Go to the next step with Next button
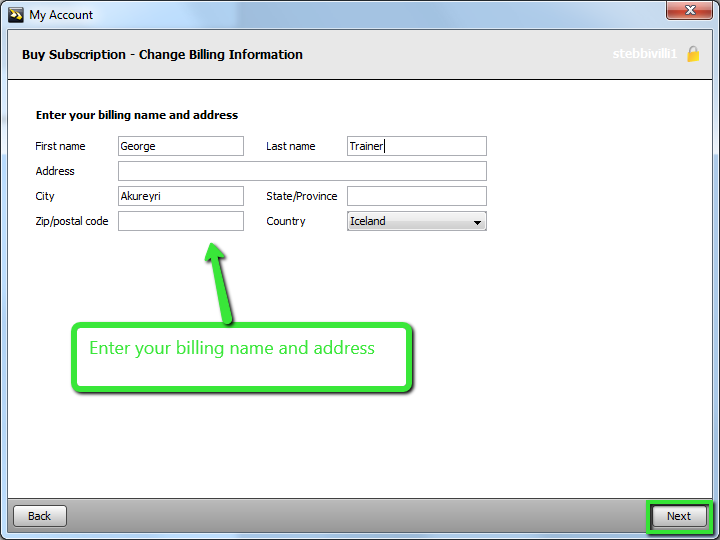Image resolution: width=720 pixels, height=540 pixels. point(679,516)
